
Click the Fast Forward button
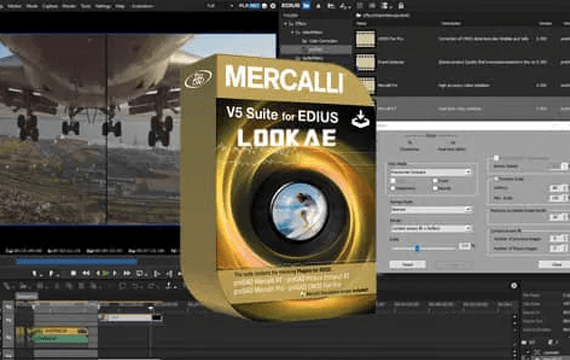127,273
